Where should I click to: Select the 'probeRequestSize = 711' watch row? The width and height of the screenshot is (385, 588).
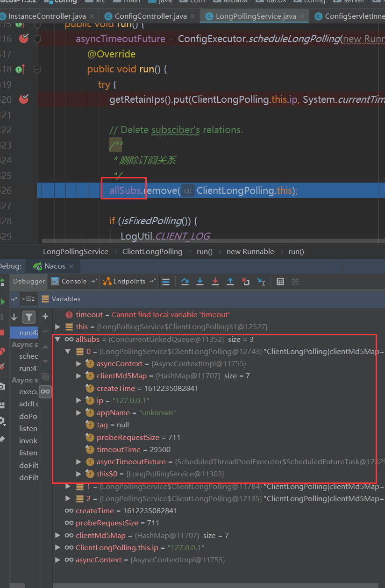pyautogui.click(x=219, y=523)
